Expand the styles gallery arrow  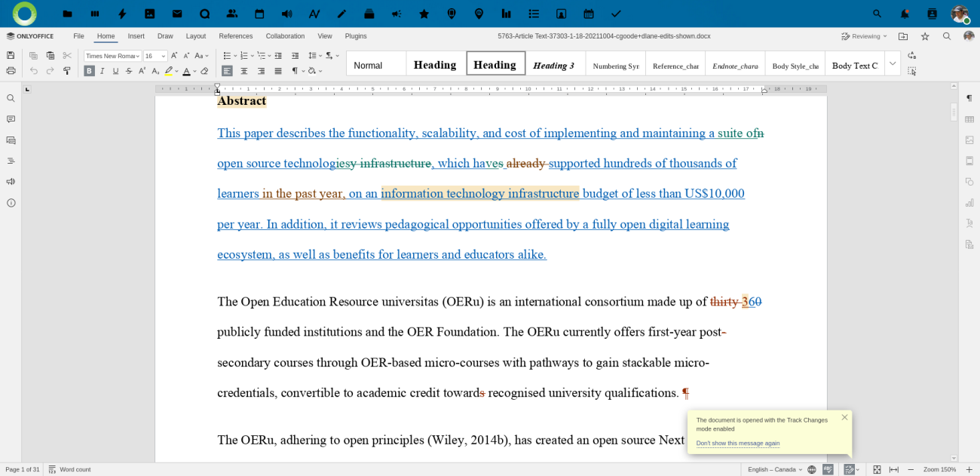coord(893,63)
